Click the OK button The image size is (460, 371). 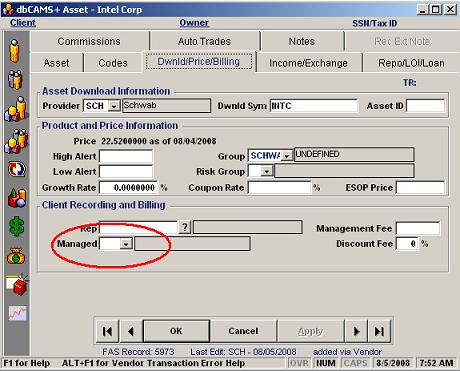point(176,331)
